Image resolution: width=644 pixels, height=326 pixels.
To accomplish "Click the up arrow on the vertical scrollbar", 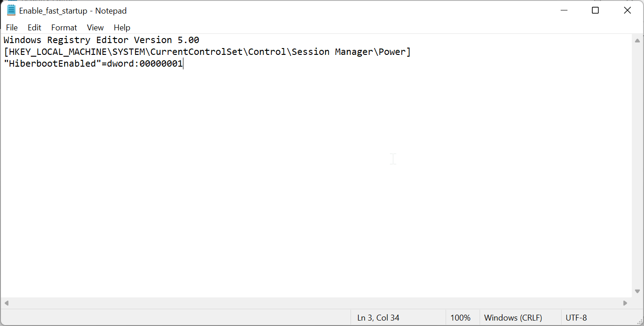I will click(638, 40).
